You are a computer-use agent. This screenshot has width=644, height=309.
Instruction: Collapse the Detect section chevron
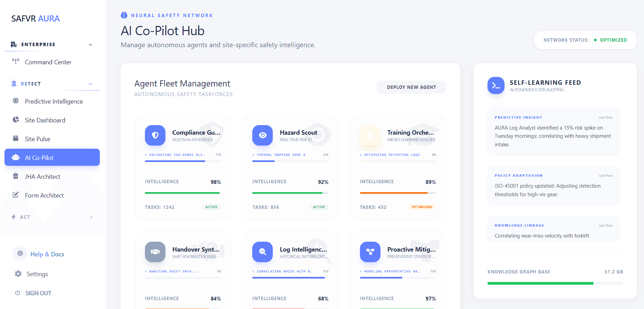(91, 84)
